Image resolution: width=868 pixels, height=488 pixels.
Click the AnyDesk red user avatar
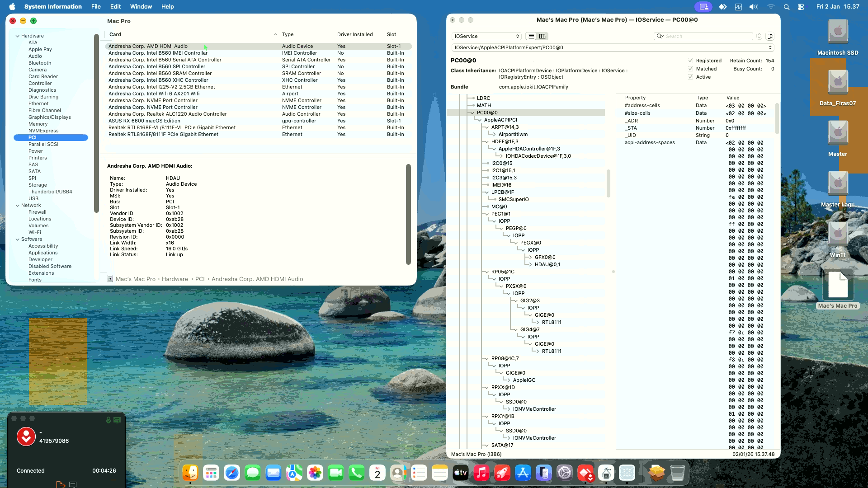[x=26, y=436]
